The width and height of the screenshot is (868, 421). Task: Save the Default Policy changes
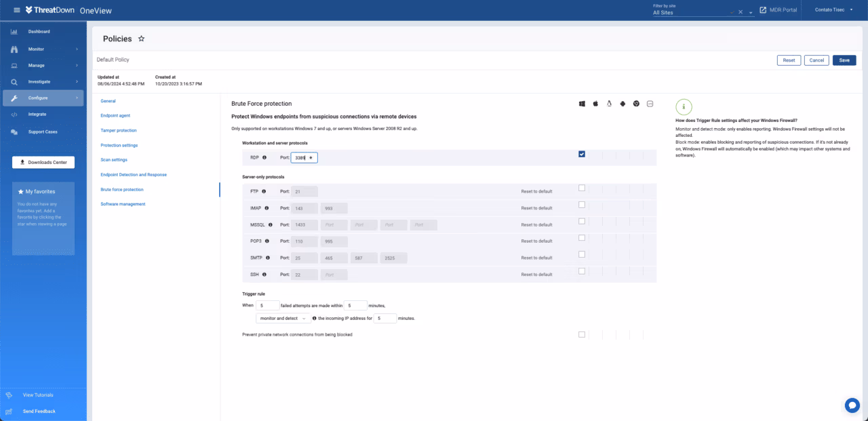844,60
